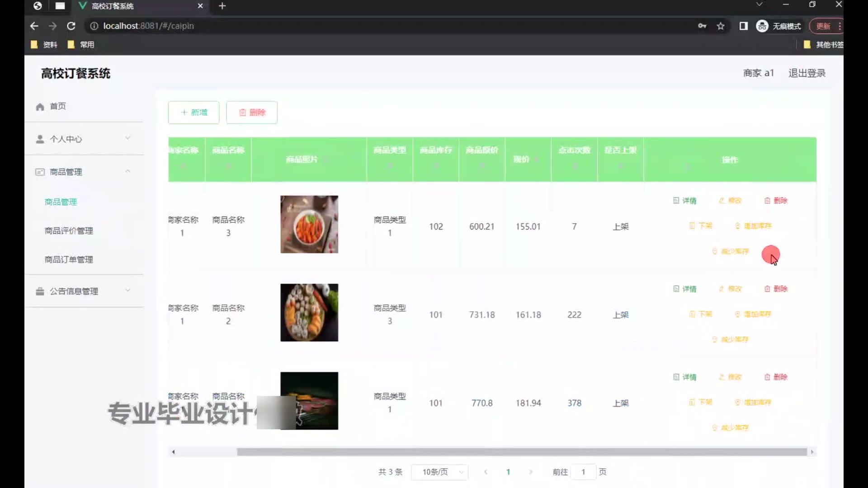Click 增加库存 icon for product 商品名称 2
Screen dimensions: 868x488
(x=737, y=314)
